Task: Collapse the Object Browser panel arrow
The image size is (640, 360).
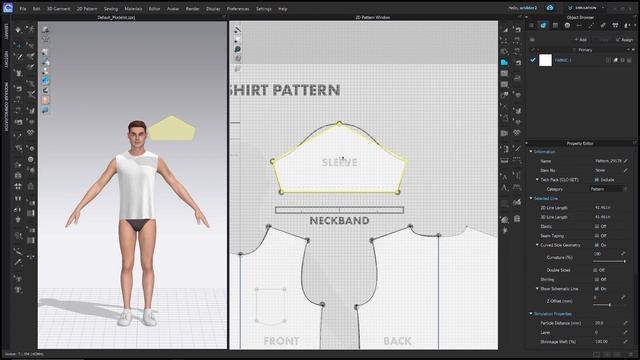Action: (526, 17)
